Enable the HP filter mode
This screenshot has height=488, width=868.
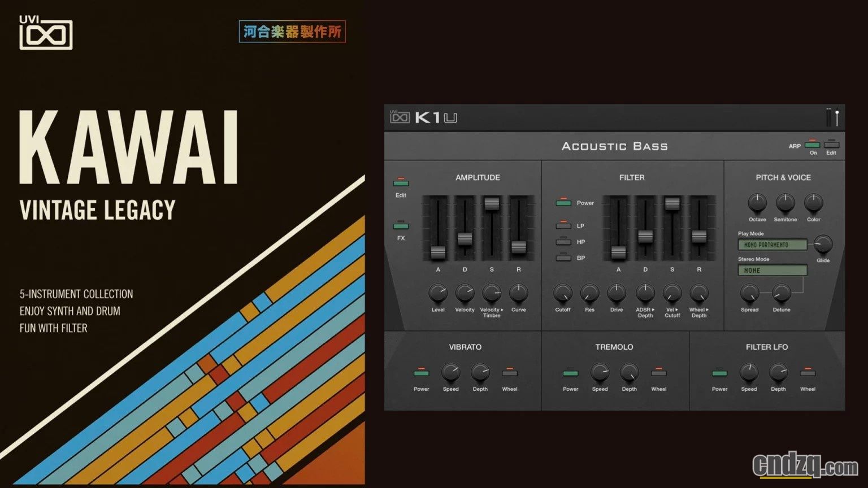[x=563, y=242]
